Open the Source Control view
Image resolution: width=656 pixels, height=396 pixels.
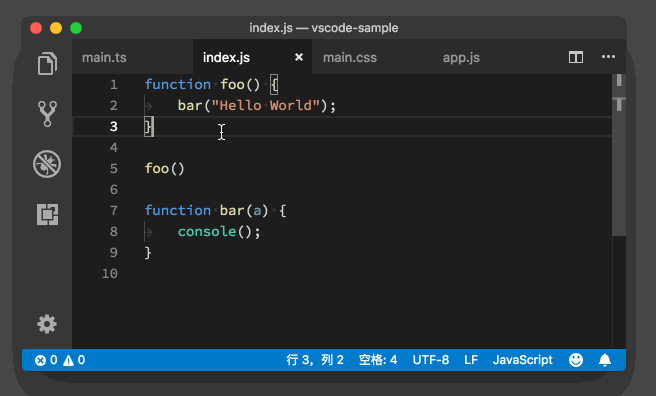(47, 113)
